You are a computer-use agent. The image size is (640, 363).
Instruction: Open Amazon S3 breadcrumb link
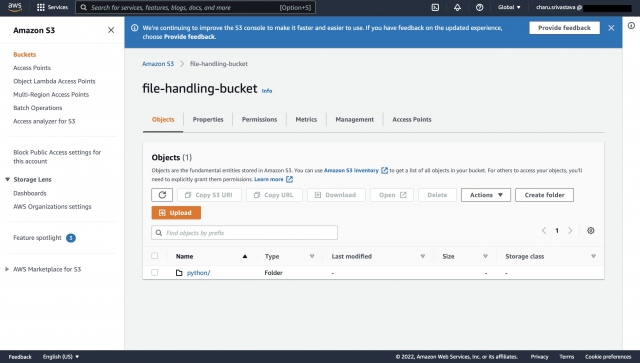[x=158, y=64]
